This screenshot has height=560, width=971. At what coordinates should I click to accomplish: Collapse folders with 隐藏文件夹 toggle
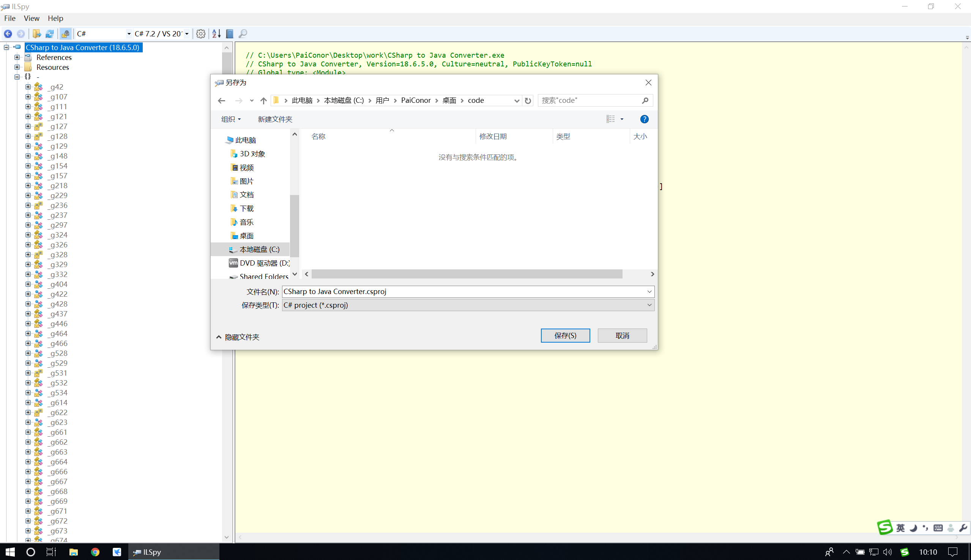(238, 337)
